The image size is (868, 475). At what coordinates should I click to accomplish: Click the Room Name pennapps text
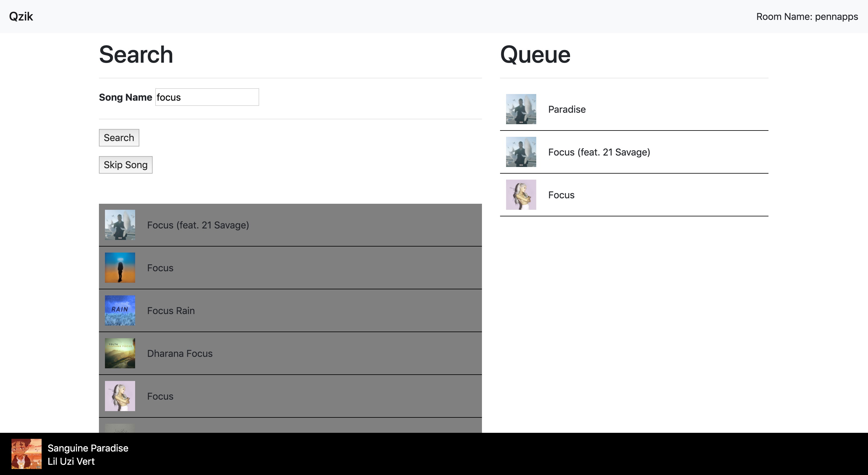coord(807,17)
